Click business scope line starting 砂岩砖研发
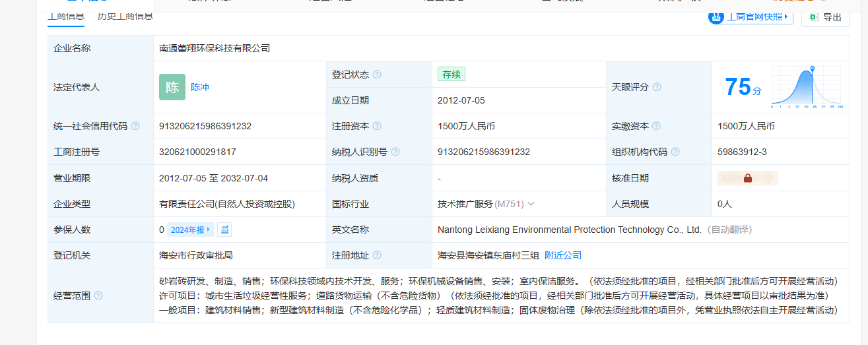 coord(498,280)
